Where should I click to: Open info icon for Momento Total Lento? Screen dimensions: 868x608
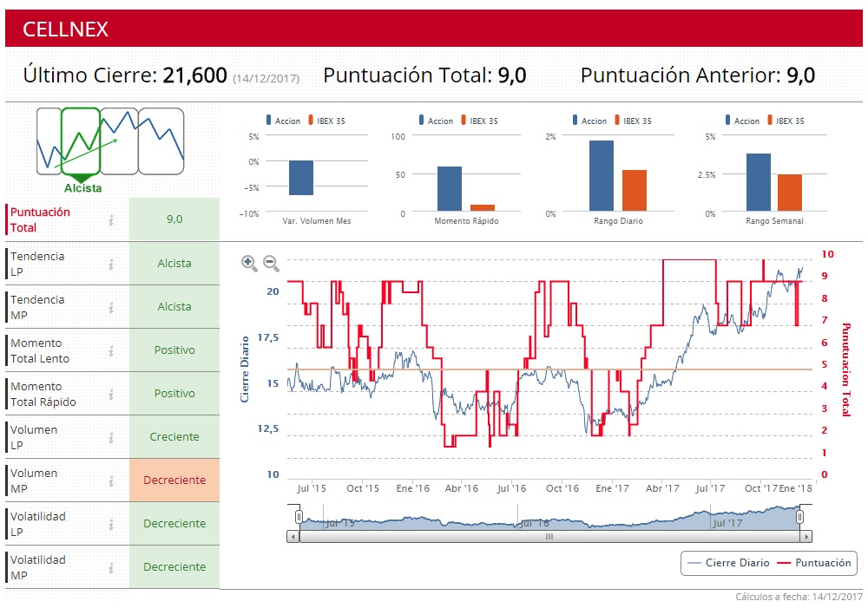click(111, 350)
